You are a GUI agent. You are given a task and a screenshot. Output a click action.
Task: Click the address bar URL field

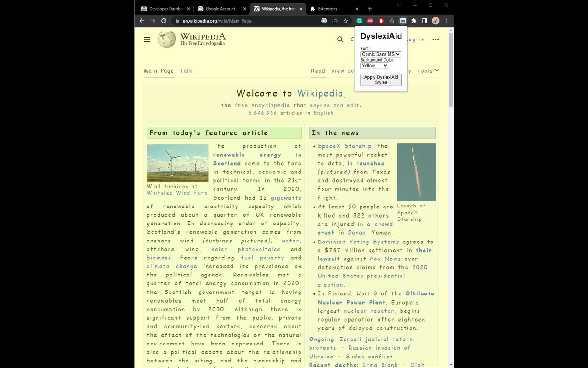[x=248, y=21]
